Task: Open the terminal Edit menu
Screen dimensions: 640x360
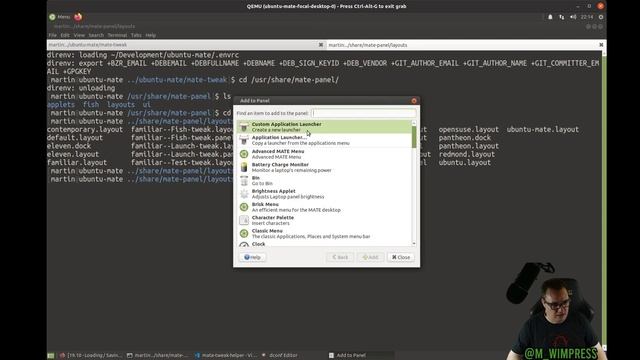Action: [x=65, y=36]
